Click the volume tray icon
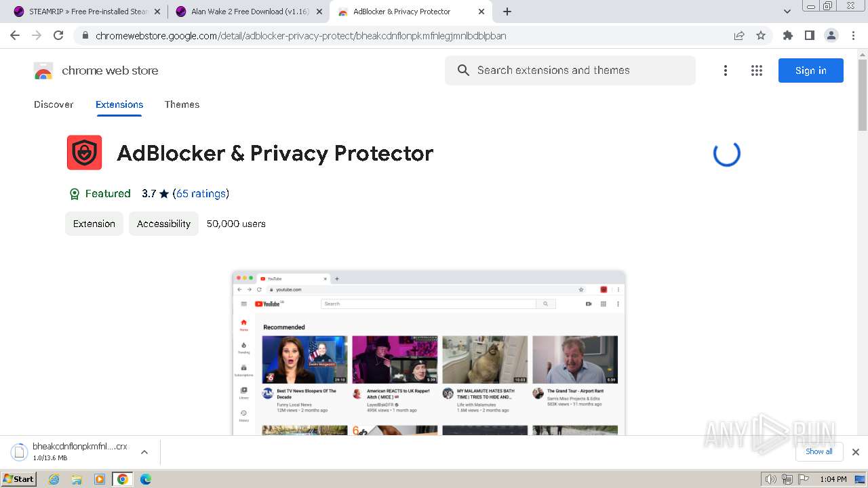The image size is (868, 488). (x=770, y=479)
